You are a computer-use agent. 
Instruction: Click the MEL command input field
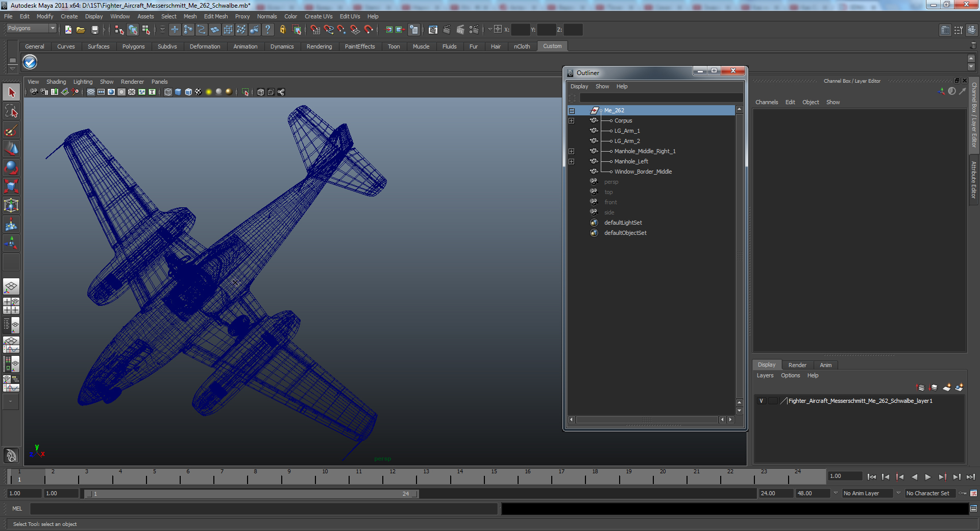[264, 509]
